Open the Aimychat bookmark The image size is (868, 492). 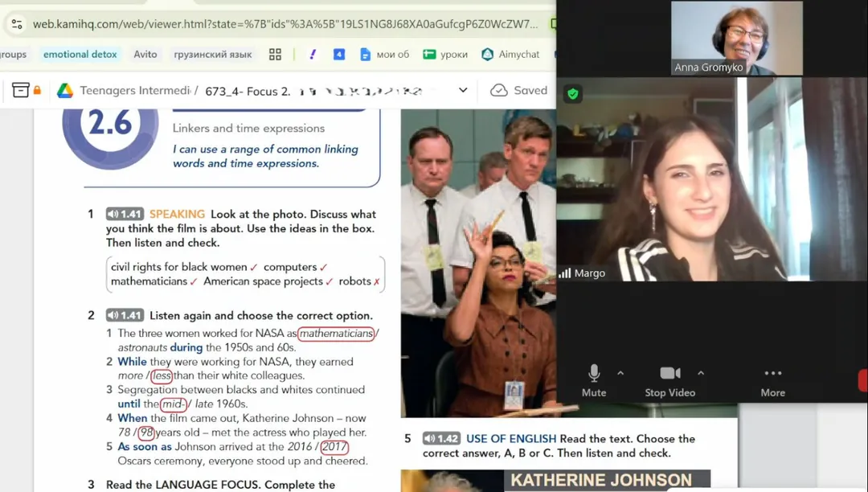(x=510, y=54)
